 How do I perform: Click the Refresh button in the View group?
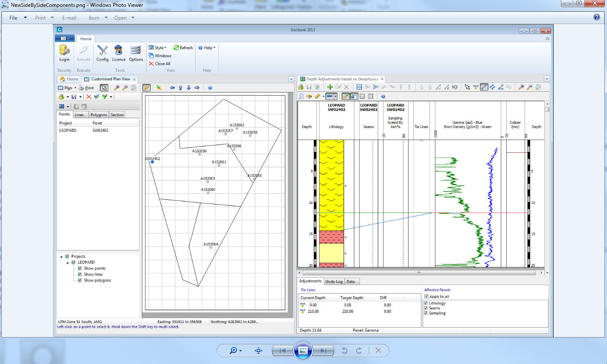183,48
